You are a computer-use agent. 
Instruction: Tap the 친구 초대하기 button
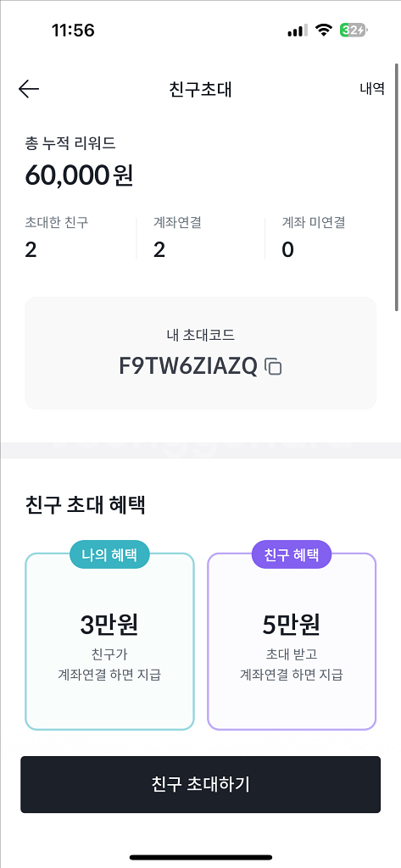(x=200, y=784)
